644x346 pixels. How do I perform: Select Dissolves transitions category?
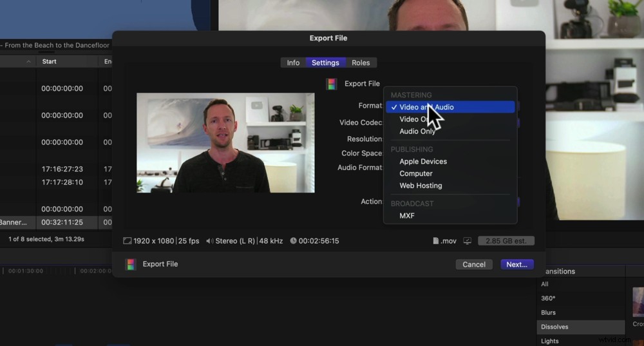[x=581, y=327]
